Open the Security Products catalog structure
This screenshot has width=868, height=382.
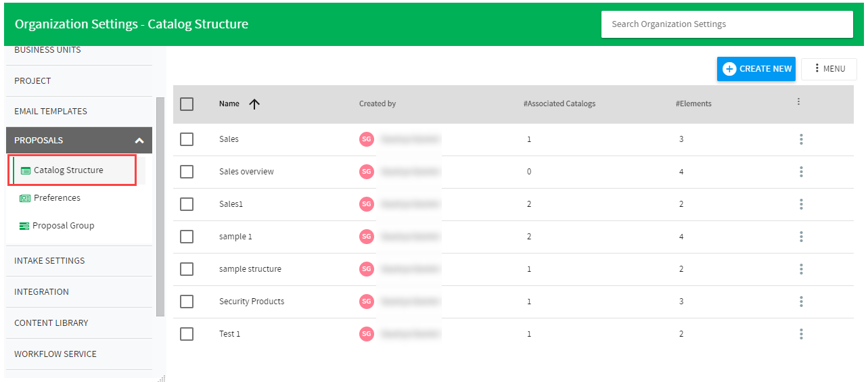tap(252, 302)
